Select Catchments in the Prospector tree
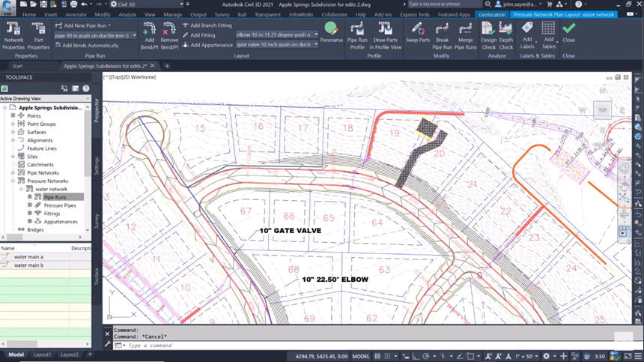 point(40,165)
